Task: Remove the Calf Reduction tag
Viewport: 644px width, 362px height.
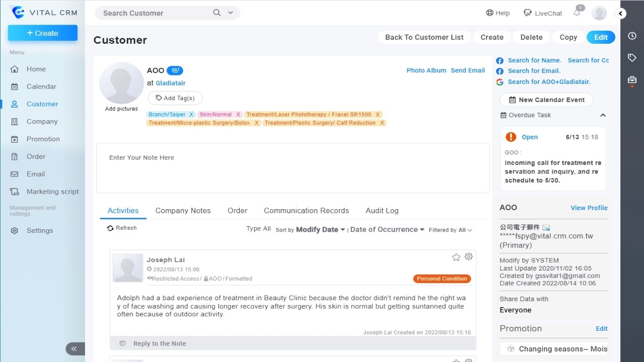Action: pyautogui.click(x=382, y=123)
